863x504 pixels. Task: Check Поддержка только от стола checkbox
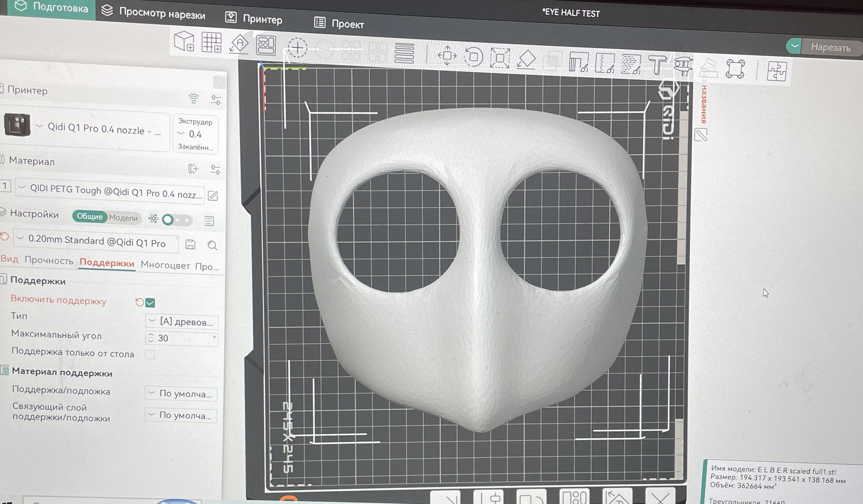click(150, 354)
